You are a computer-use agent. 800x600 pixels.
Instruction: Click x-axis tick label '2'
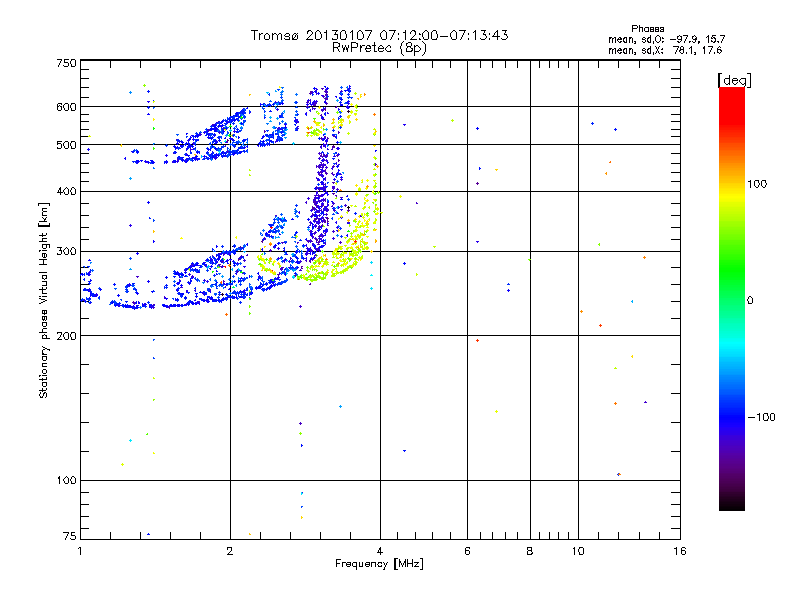pos(230,551)
